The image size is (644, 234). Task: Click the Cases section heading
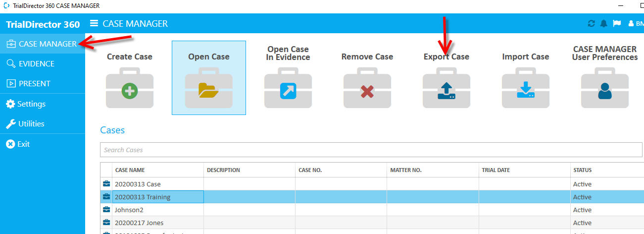point(112,130)
